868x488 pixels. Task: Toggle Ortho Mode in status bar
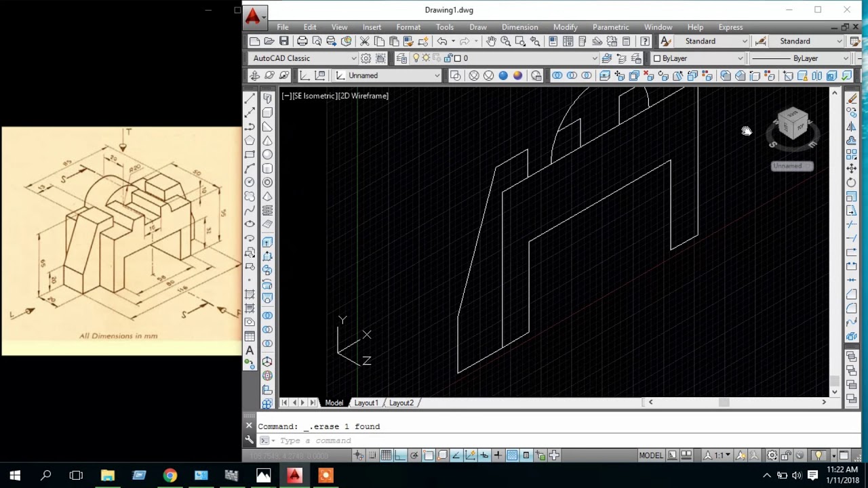click(x=400, y=455)
